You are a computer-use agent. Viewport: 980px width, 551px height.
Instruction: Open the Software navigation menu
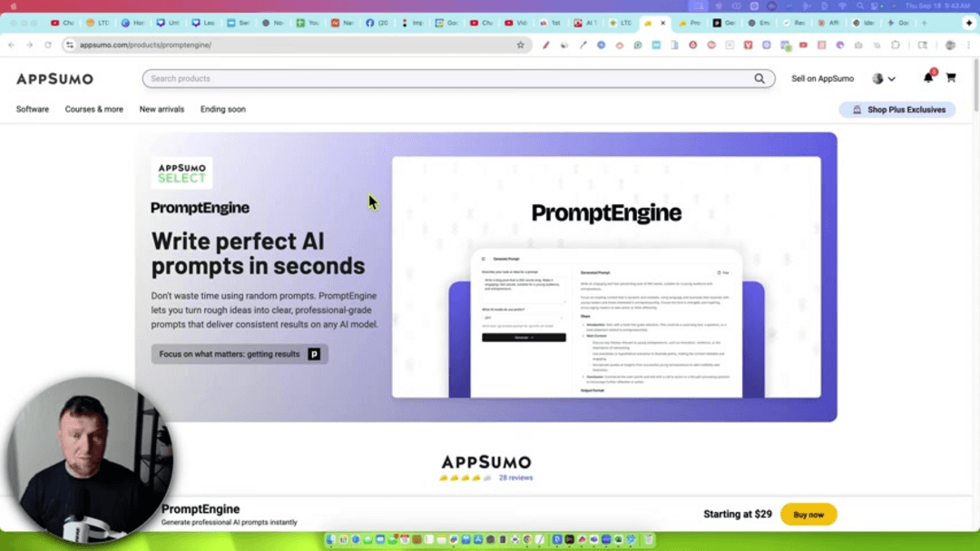coord(32,109)
